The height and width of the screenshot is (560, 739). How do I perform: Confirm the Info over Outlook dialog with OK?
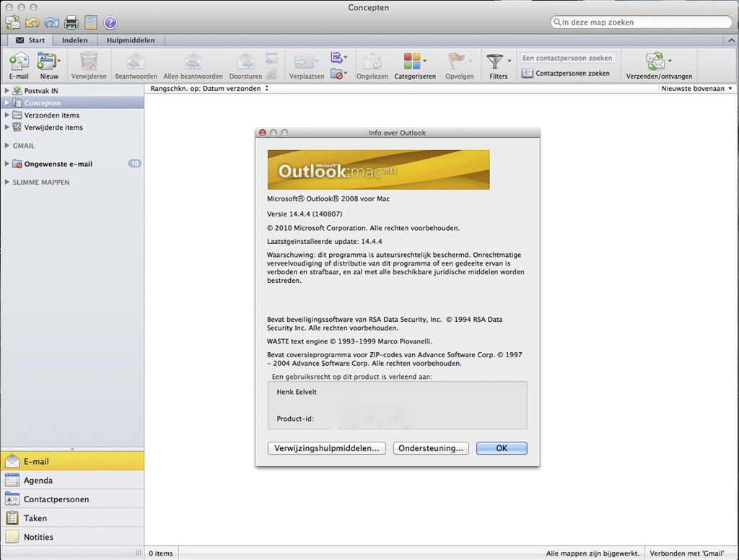pos(502,448)
